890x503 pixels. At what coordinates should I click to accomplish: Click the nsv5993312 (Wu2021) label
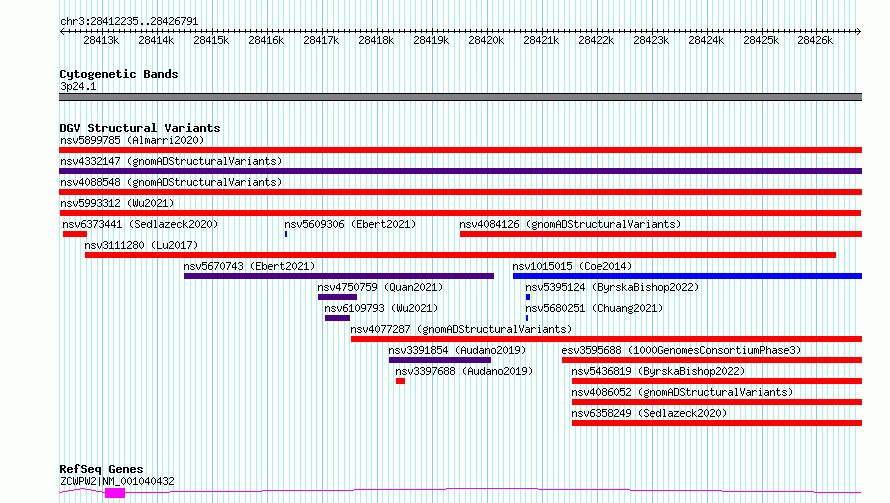tap(117, 203)
